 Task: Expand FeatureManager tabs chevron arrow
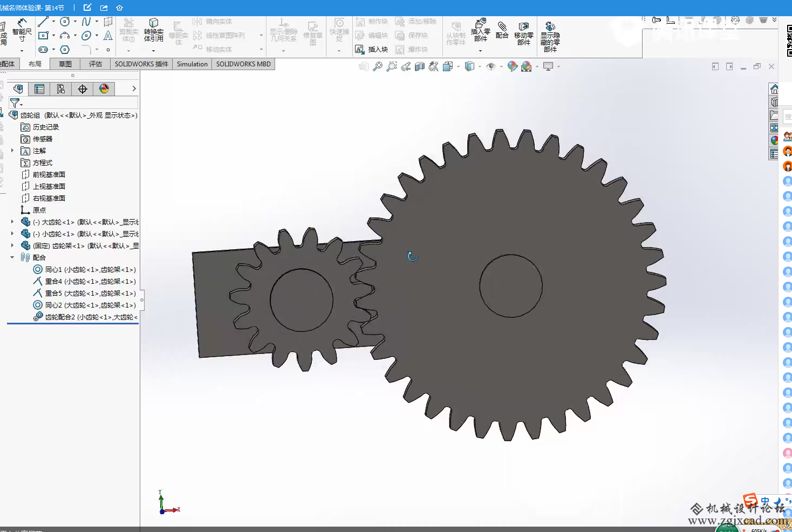click(134, 89)
